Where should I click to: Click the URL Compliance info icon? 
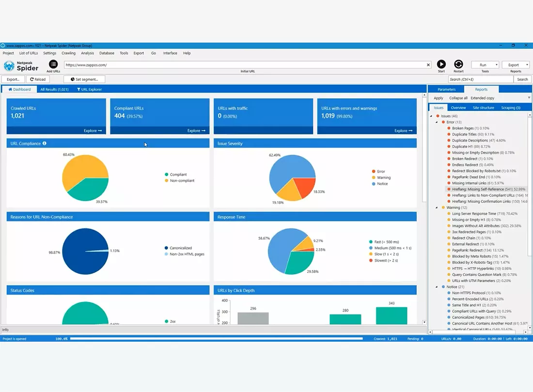(44, 144)
